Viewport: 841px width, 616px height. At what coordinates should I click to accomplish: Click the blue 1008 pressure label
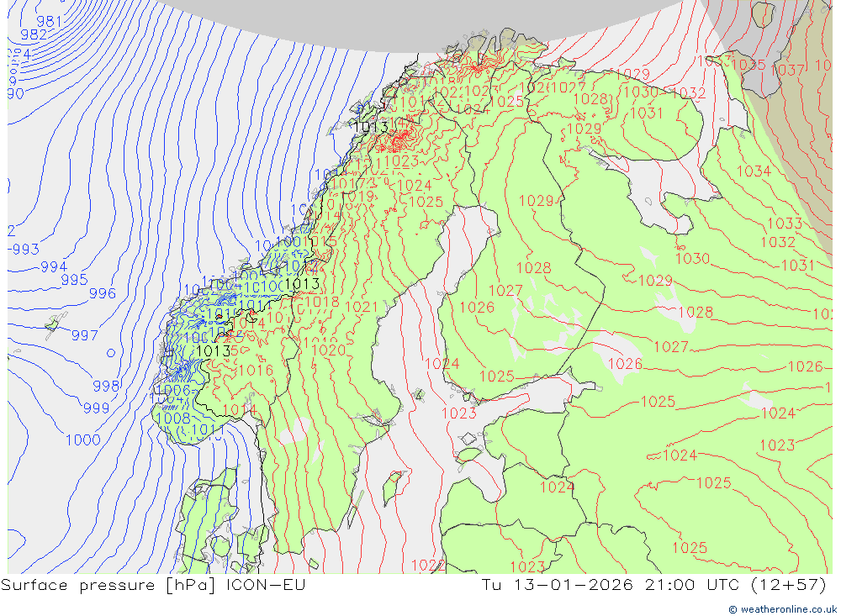tap(173, 419)
